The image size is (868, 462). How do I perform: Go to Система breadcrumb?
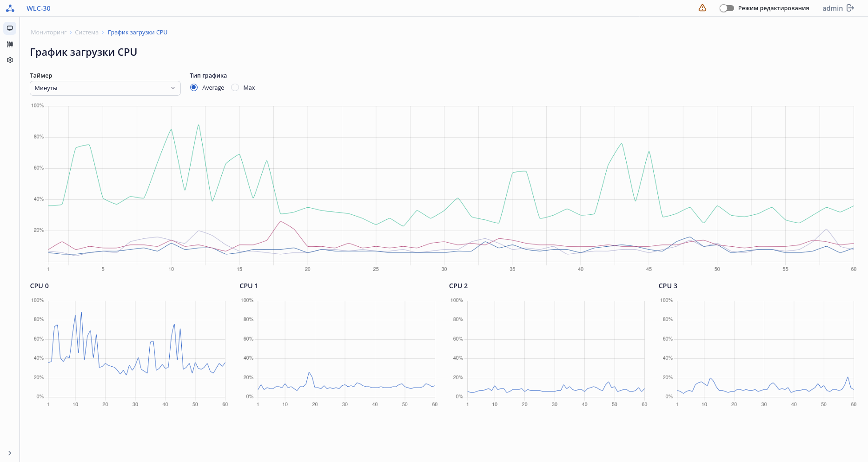(x=86, y=33)
